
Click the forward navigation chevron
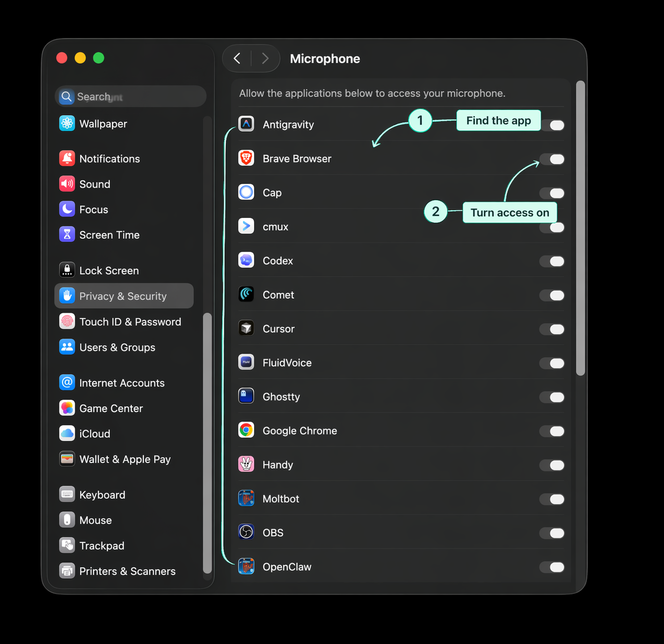click(265, 58)
